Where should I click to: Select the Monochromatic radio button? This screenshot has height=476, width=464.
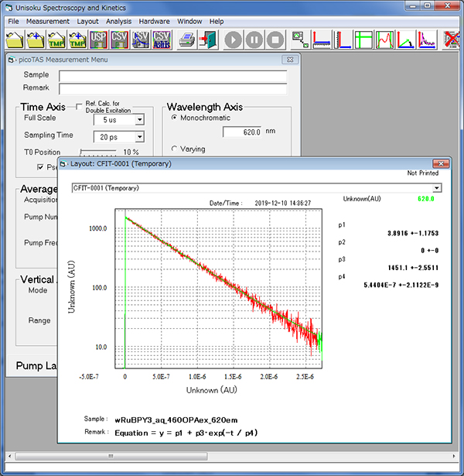[x=173, y=118]
